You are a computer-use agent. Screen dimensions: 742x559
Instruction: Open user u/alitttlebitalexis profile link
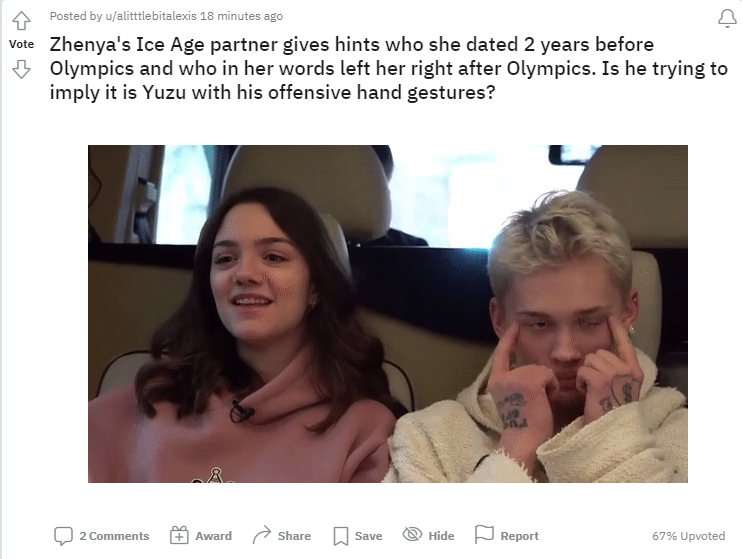[150, 16]
